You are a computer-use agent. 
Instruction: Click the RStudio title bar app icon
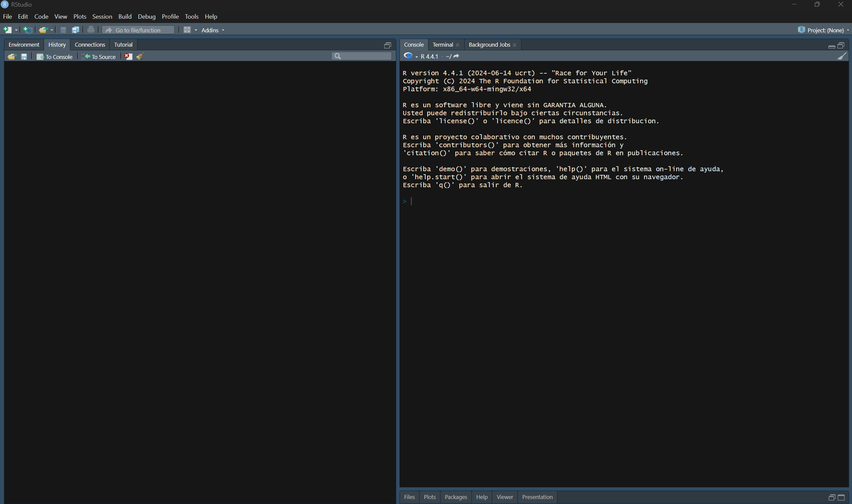point(5,4)
